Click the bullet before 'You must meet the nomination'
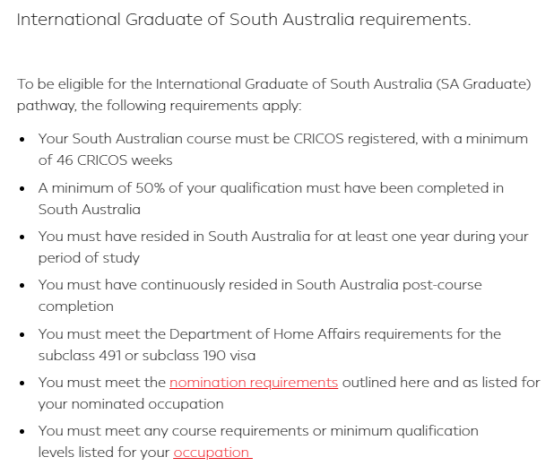This screenshot has height=466, width=554. click(x=22, y=383)
